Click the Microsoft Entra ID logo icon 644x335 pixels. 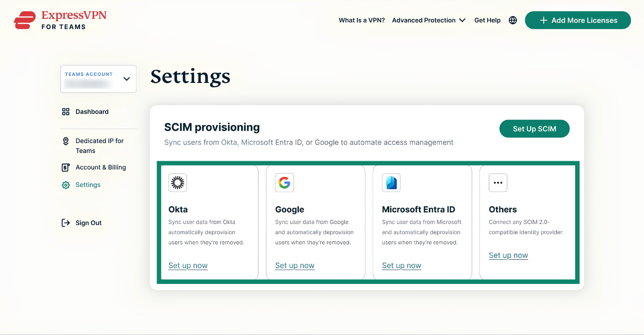[391, 183]
